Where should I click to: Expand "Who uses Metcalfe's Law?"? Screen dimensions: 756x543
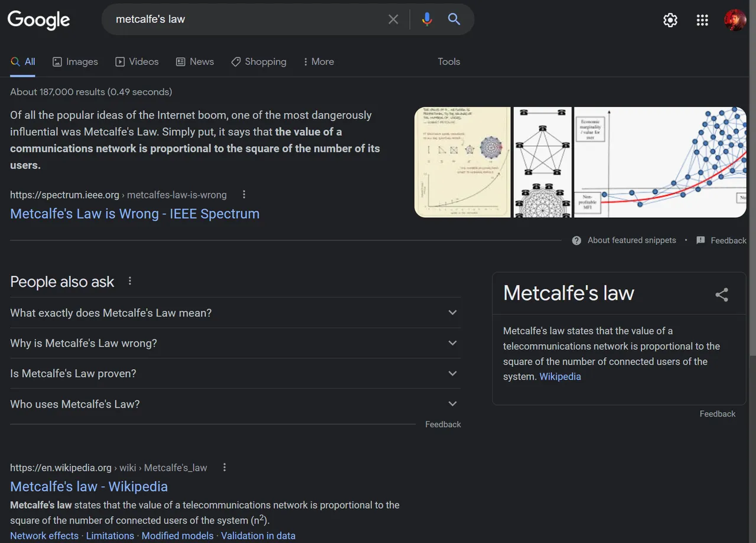point(235,404)
